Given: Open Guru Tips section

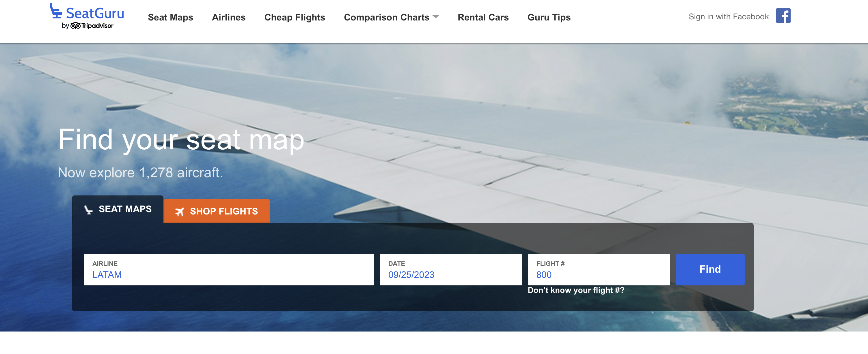Looking at the screenshot, I should click(549, 18).
